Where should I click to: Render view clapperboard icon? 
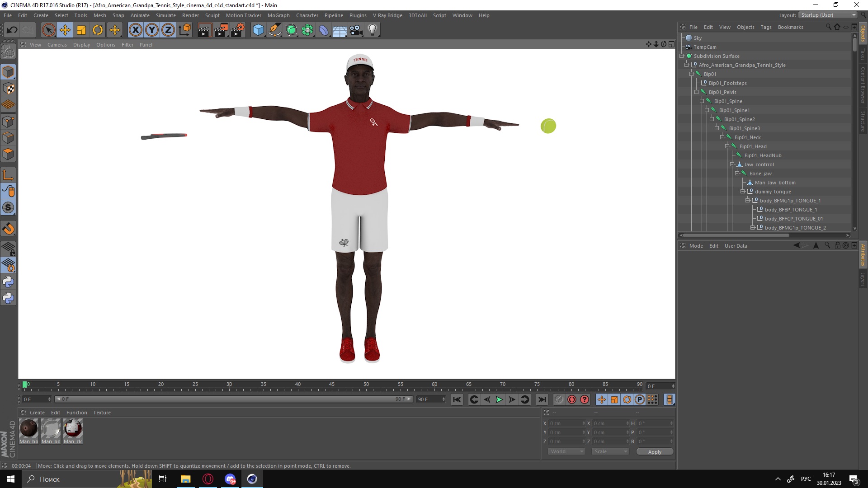pos(204,30)
